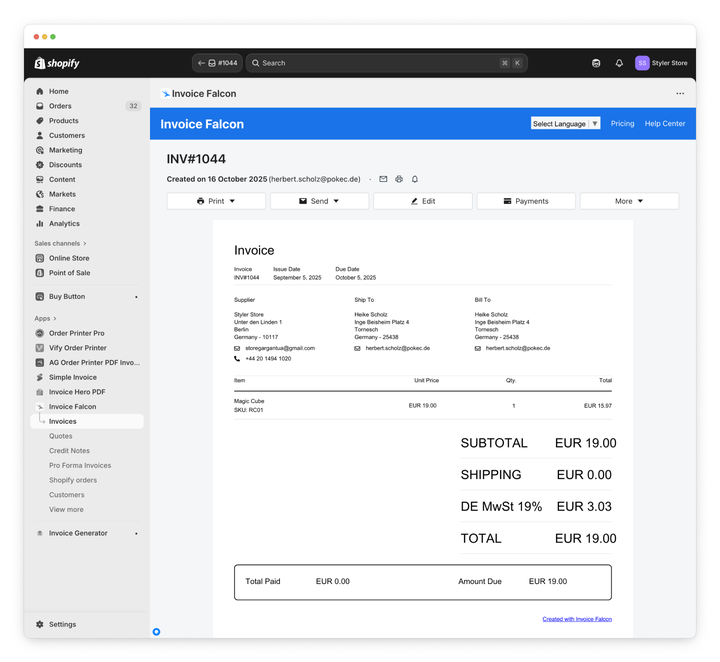Screen dimensions: 720x662
Task: Click View more in sidebar
Action: coord(66,510)
